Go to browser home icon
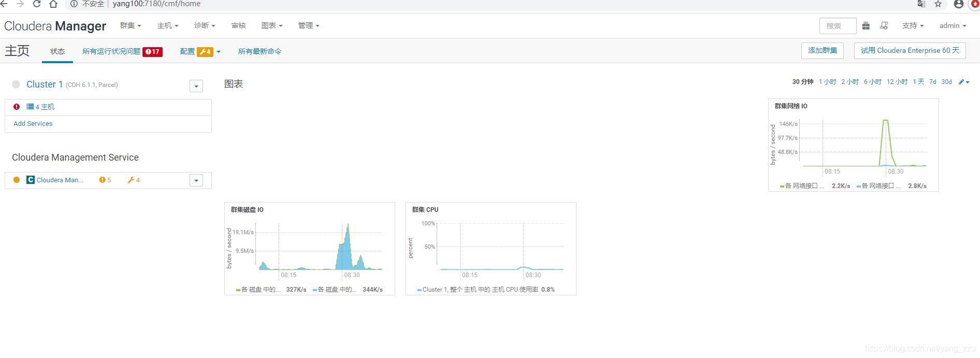 tap(53, 4)
